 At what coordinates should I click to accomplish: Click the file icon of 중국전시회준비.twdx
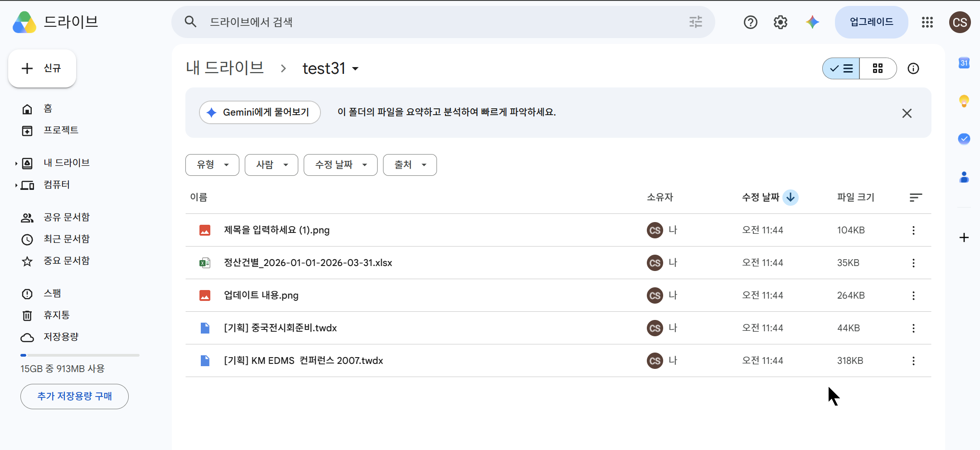click(x=205, y=328)
